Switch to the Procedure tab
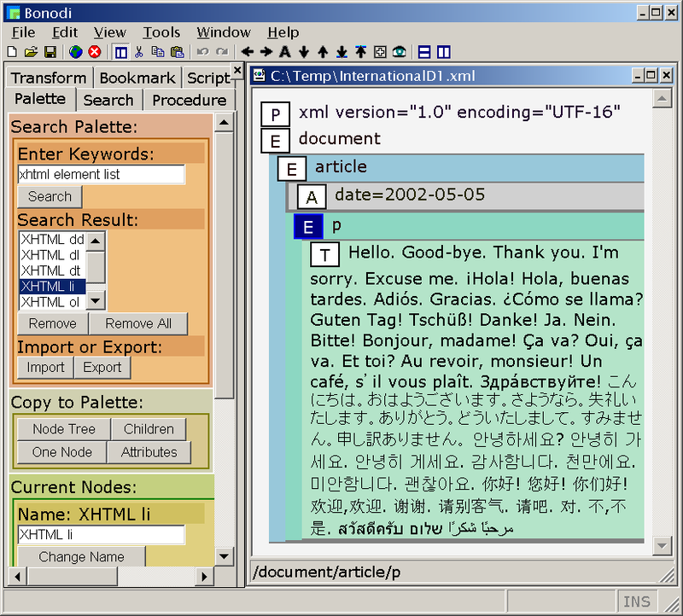This screenshot has height=616, width=683. point(189,100)
